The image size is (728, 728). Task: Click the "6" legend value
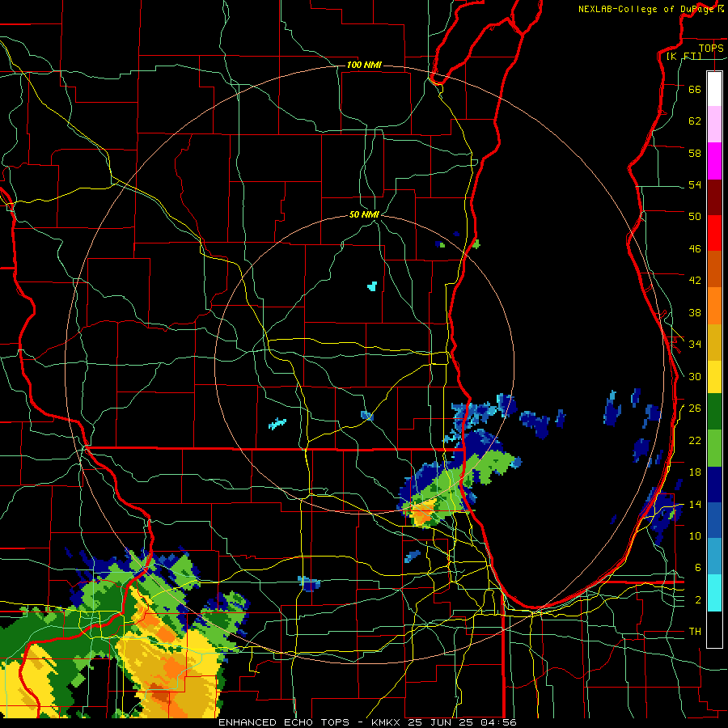point(698,568)
